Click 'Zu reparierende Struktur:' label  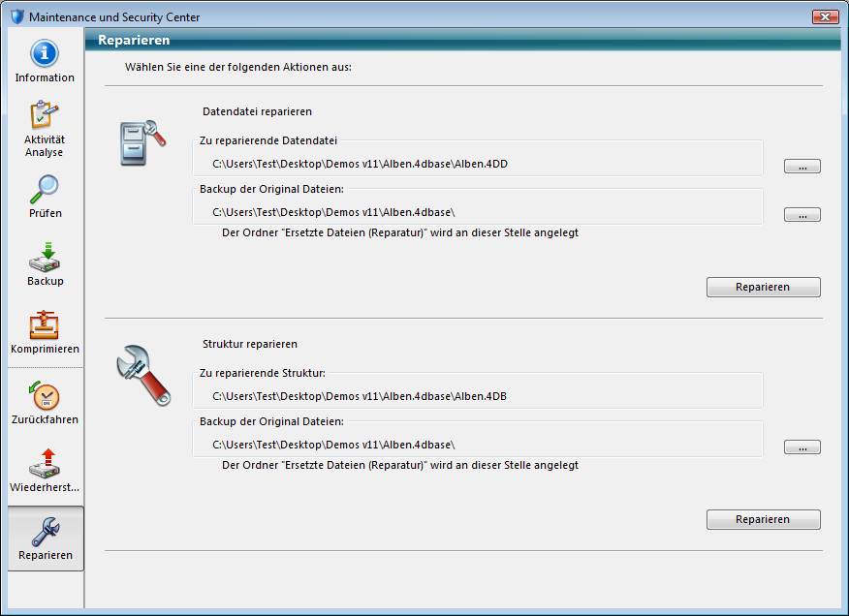[x=262, y=373]
